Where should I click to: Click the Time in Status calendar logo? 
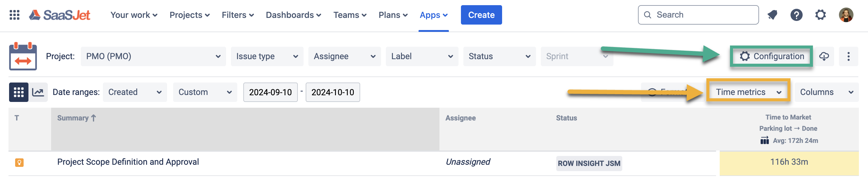pyautogui.click(x=23, y=56)
